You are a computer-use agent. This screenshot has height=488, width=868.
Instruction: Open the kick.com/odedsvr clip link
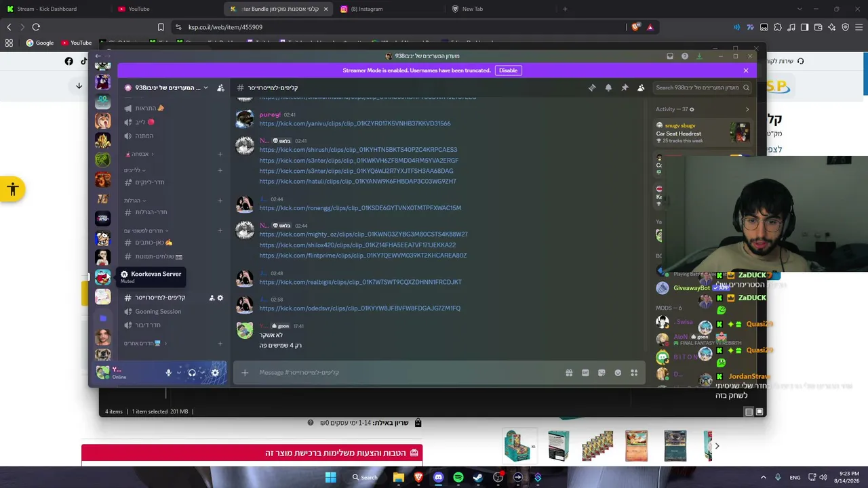(x=359, y=308)
